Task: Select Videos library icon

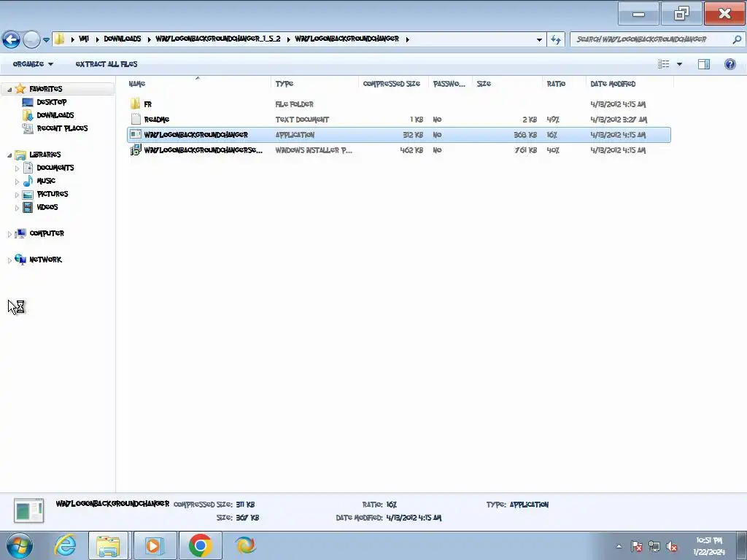Action: pyautogui.click(x=28, y=207)
